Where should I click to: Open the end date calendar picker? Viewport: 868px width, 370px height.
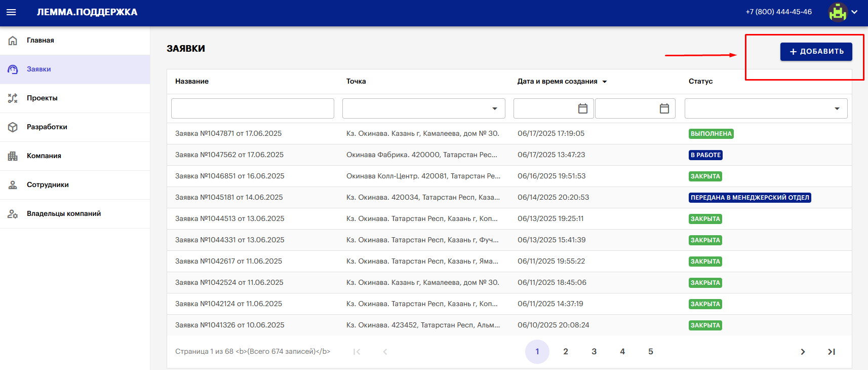[x=664, y=108]
